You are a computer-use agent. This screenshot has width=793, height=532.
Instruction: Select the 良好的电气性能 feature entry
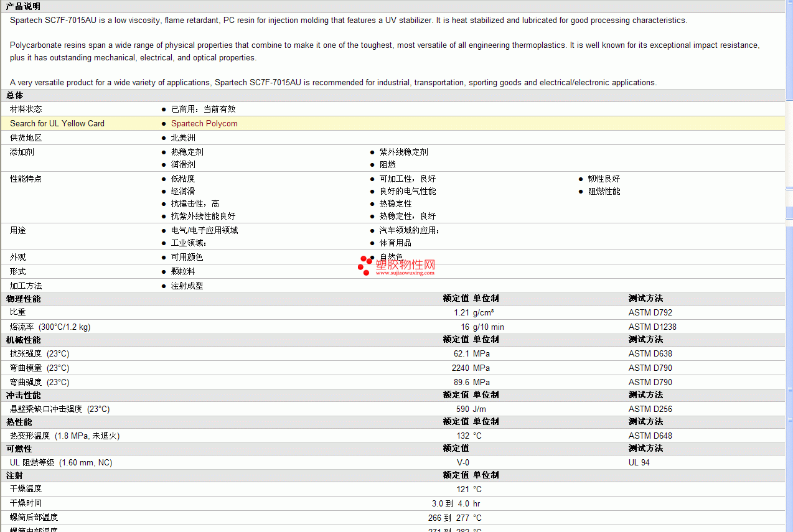click(x=408, y=191)
